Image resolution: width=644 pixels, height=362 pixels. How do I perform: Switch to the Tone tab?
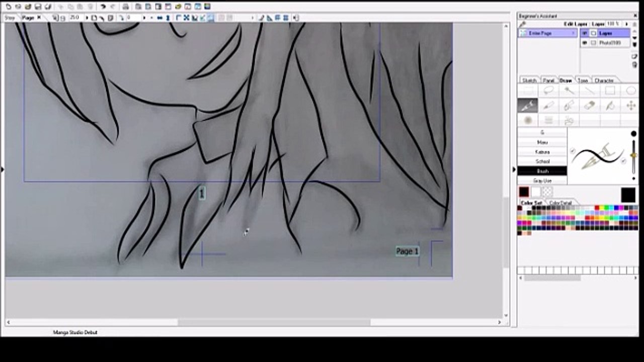pyautogui.click(x=583, y=80)
